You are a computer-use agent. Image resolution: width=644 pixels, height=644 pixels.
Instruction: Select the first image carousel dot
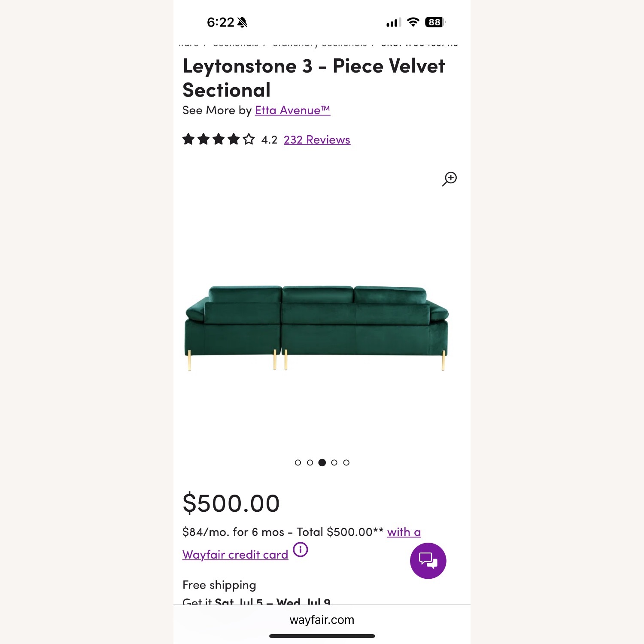coord(299,462)
